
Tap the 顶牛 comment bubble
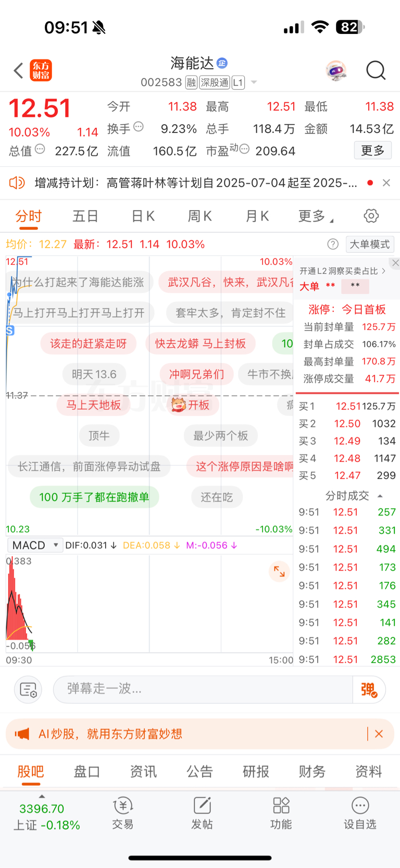99,436
